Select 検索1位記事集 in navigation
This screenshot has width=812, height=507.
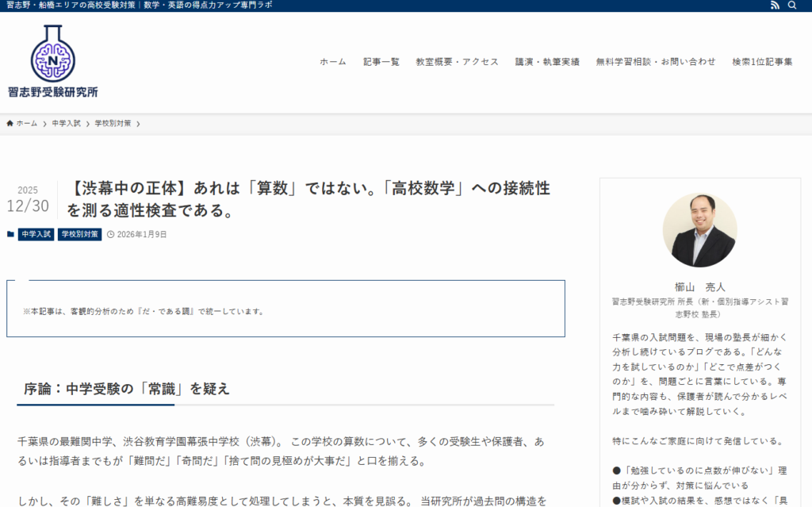click(x=762, y=62)
